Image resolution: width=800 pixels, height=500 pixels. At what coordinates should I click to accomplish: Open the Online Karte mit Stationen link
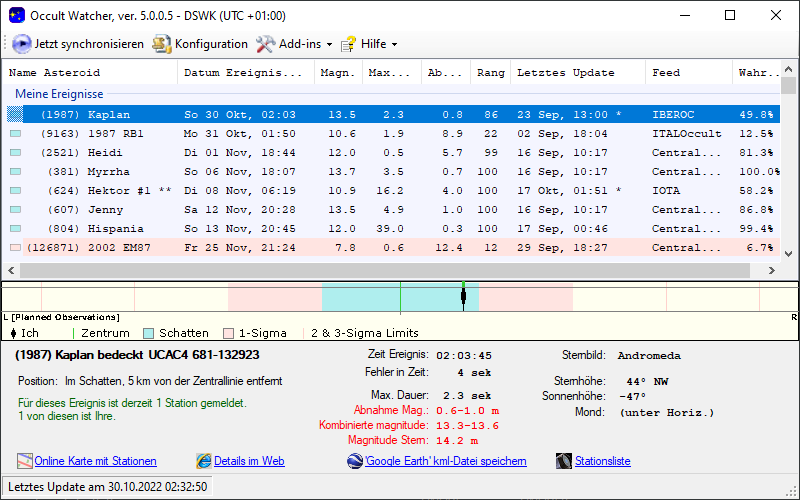(x=95, y=461)
